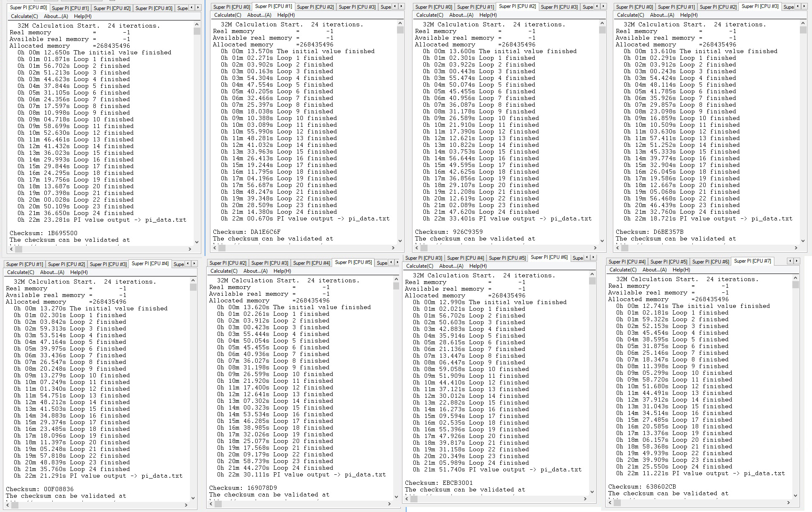Screen dimensions: 812x512
Task: Click tab-scroll left arrow in 638602CB window
Action: pyautogui.click(x=790, y=261)
